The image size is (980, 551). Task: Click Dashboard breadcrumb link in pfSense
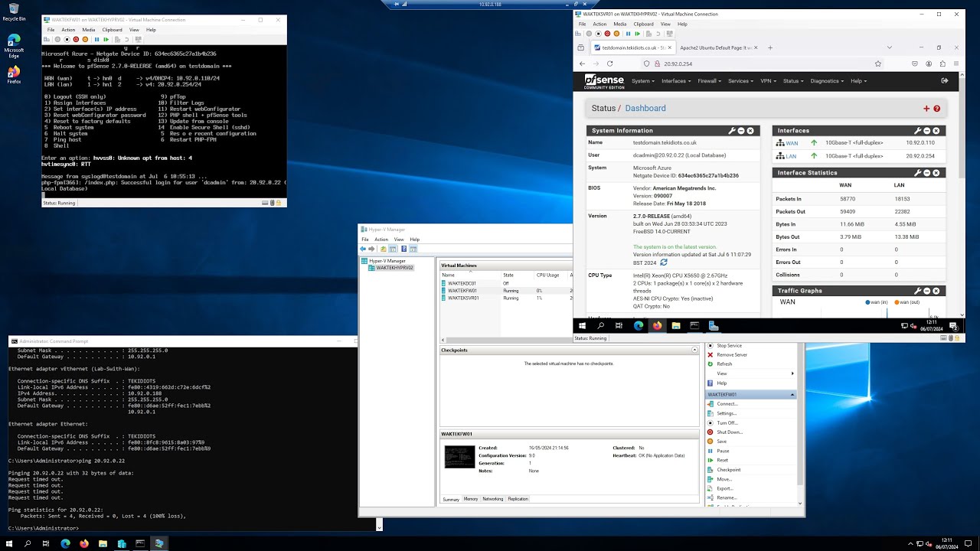point(645,109)
